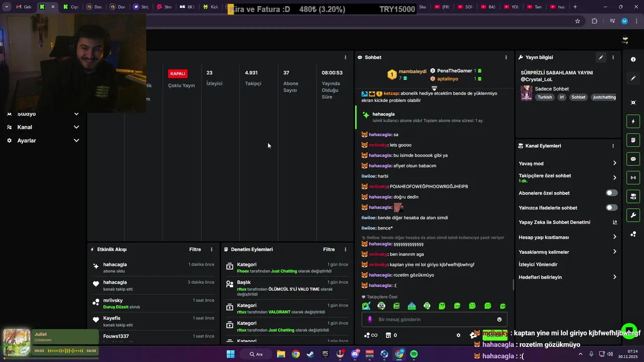Open Yapay Zeka ile Sohbet Denetimi link

pos(568,222)
